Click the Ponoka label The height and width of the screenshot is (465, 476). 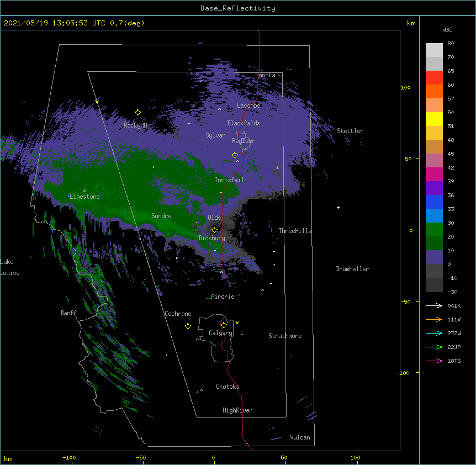click(265, 75)
